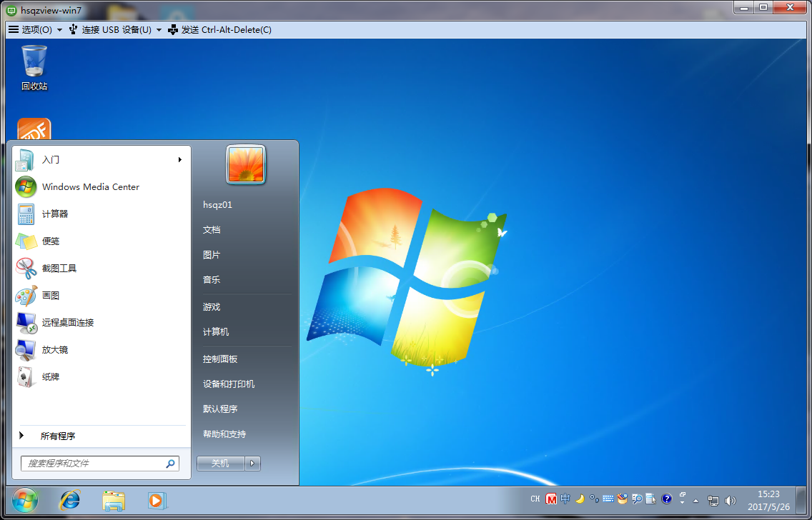Launch Windows Media Center
Screen dimensions: 812x520
coord(100,187)
